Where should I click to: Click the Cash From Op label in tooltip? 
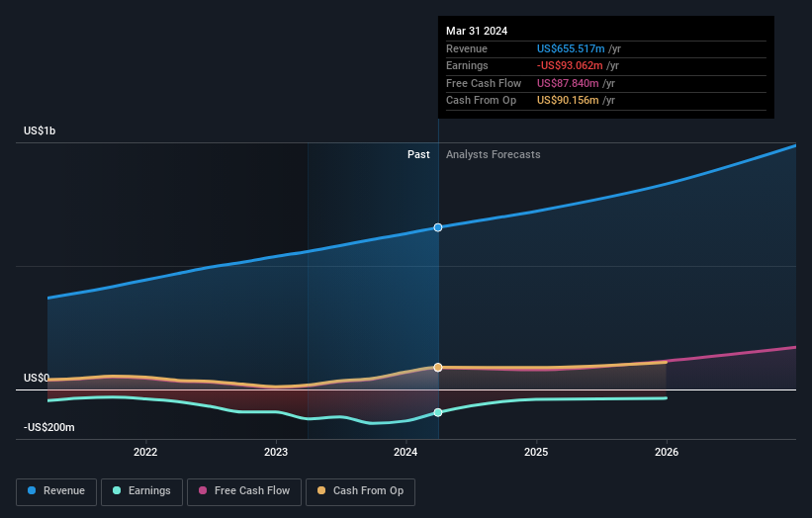[x=481, y=101]
